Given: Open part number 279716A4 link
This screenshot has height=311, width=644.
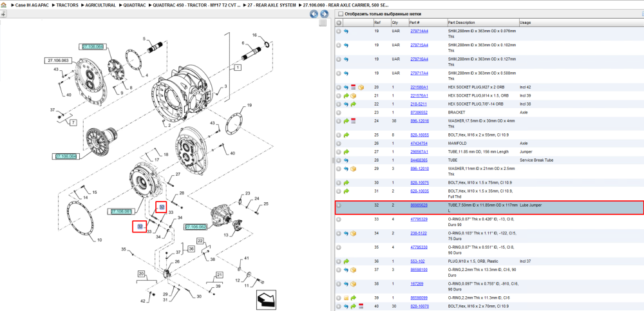Looking at the screenshot, I should point(419,59).
